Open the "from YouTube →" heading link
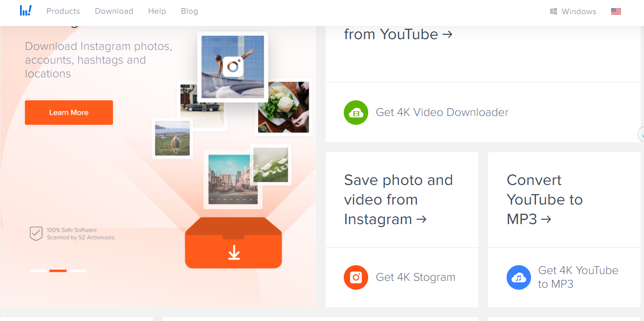 pyautogui.click(x=398, y=34)
